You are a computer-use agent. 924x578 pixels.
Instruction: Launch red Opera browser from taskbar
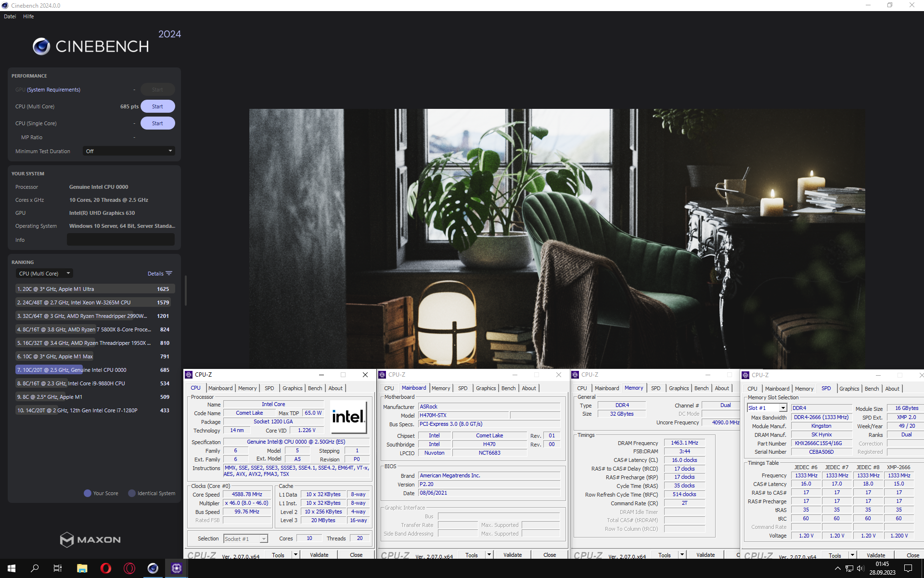(x=105, y=568)
